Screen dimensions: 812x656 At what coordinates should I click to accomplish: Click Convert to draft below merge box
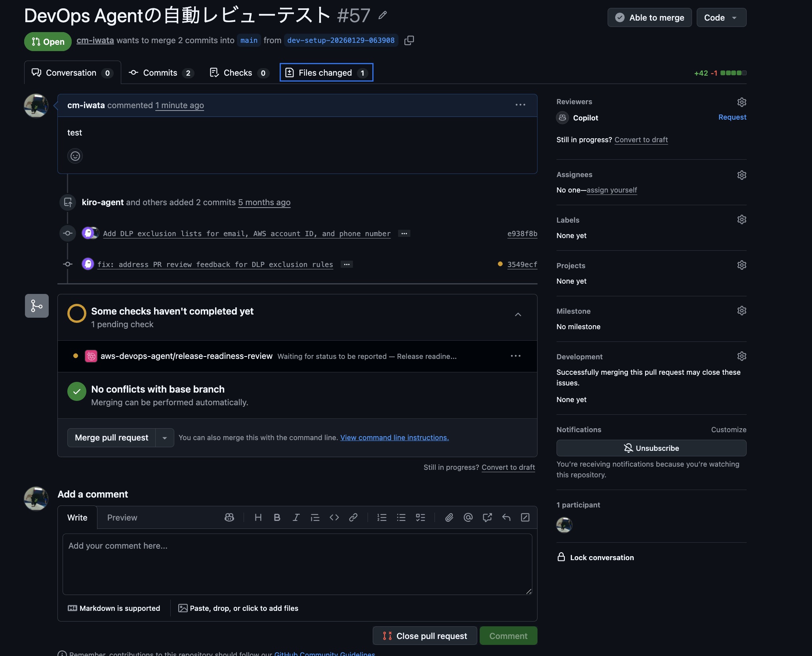[x=508, y=467]
